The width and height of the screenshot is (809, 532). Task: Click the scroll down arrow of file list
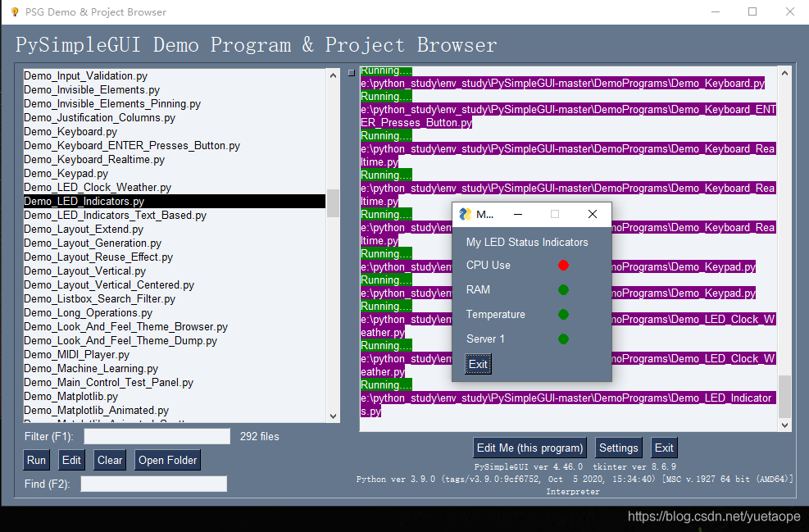pyautogui.click(x=334, y=416)
